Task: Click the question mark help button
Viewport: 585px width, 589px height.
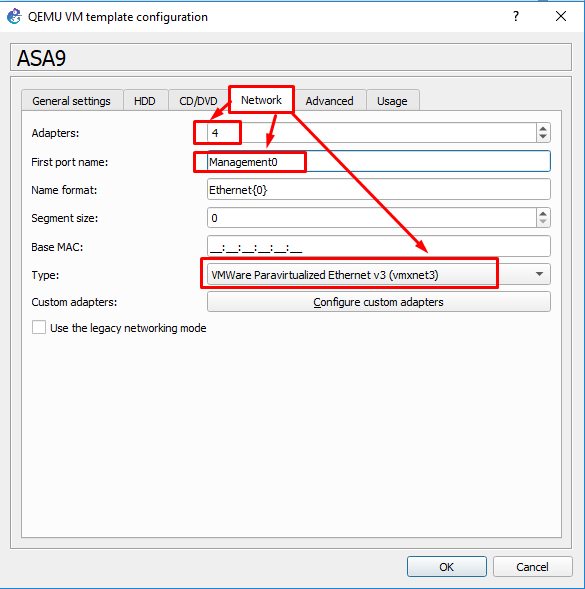Action: (x=516, y=16)
